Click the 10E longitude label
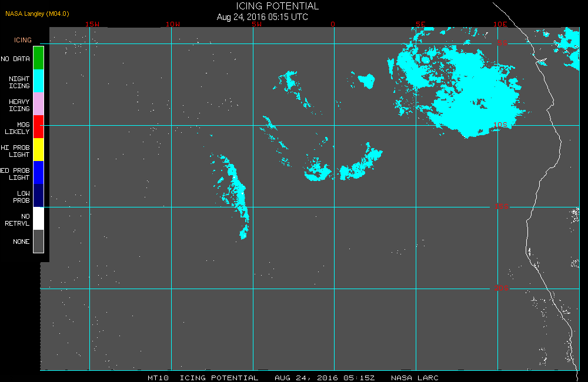This screenshot has height=382, width=588. coord(500,24)
